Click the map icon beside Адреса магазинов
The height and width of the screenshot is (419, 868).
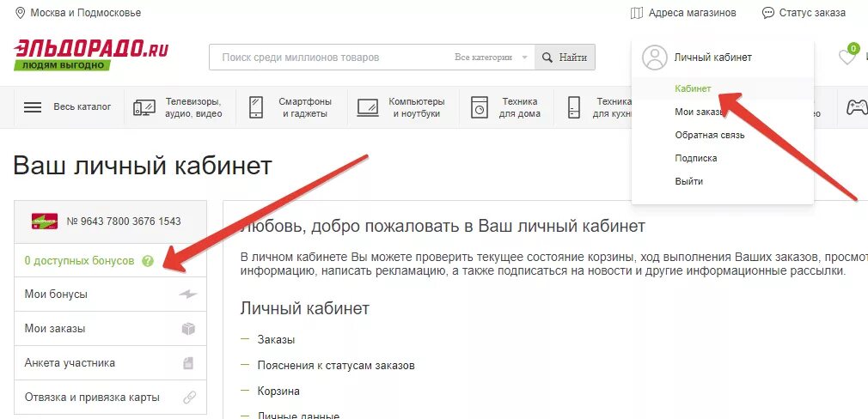pos(637,13)
